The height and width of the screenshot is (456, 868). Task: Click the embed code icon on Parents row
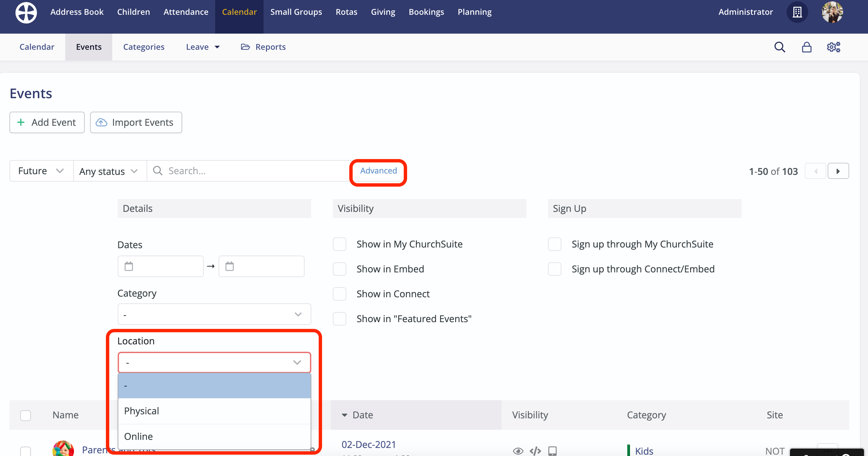click(x=536, y=451)
